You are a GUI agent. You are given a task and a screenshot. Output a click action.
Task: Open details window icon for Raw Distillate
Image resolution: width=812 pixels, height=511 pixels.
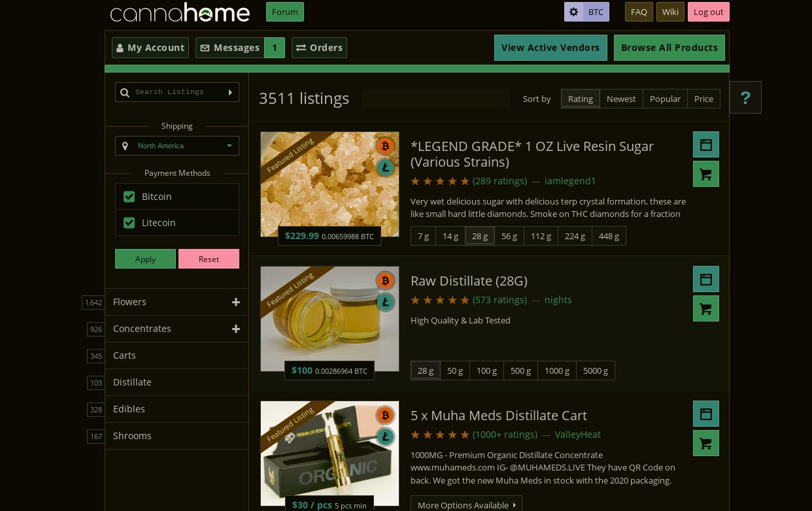[705, 279]
